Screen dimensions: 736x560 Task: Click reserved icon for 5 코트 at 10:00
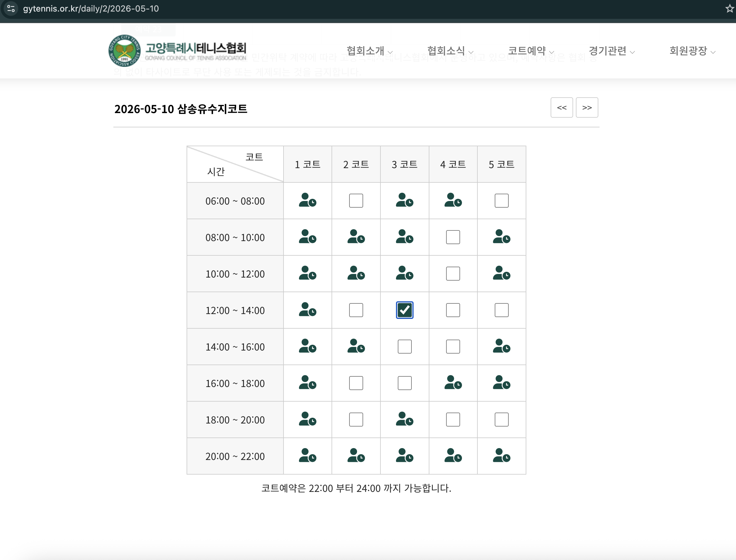501,273
